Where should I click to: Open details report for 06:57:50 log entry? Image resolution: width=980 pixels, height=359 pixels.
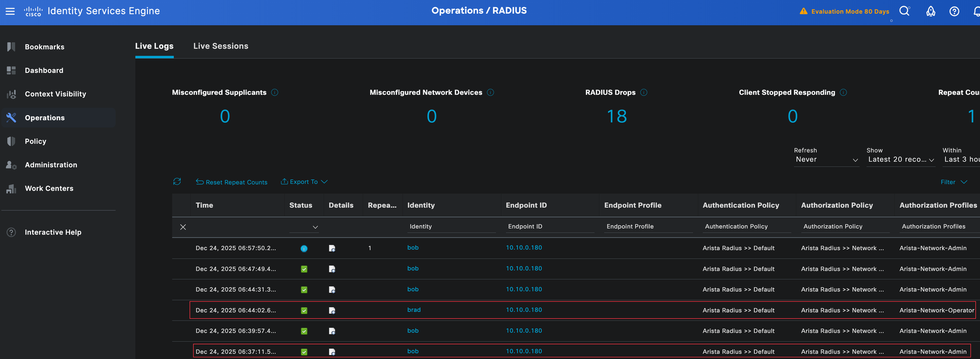click(x=332, y=248)
